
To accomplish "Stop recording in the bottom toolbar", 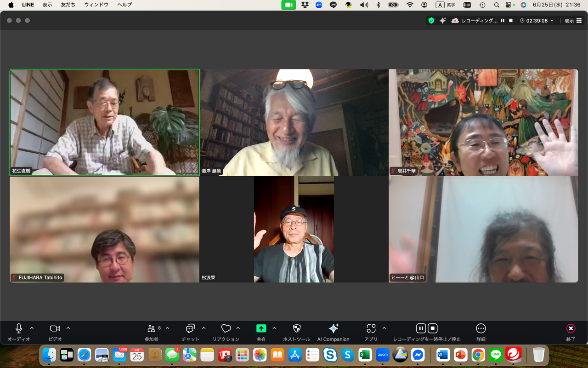I will [x=433, y=328].
